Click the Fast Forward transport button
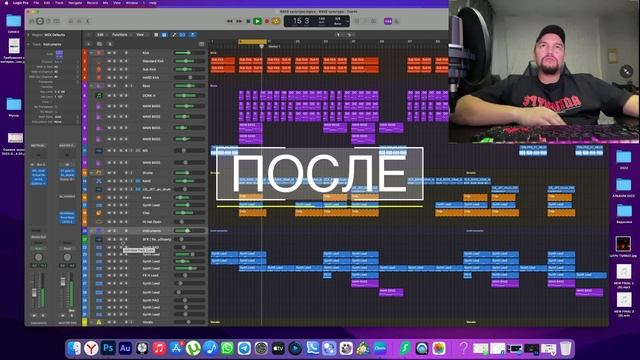The height and width of the screenshot is (360, 640). pyautogui.click(x=239, y=21)
